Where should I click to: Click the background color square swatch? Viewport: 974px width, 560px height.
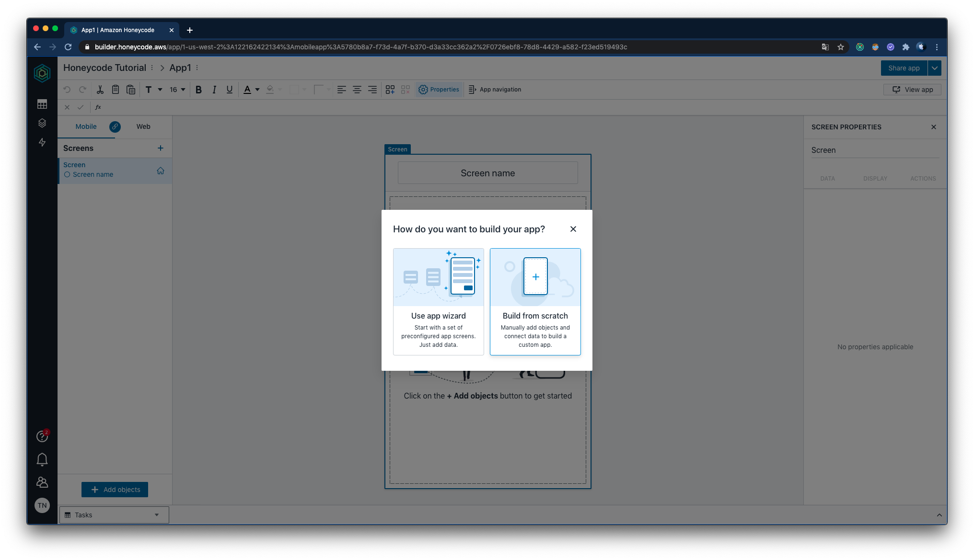pos(294,90)
